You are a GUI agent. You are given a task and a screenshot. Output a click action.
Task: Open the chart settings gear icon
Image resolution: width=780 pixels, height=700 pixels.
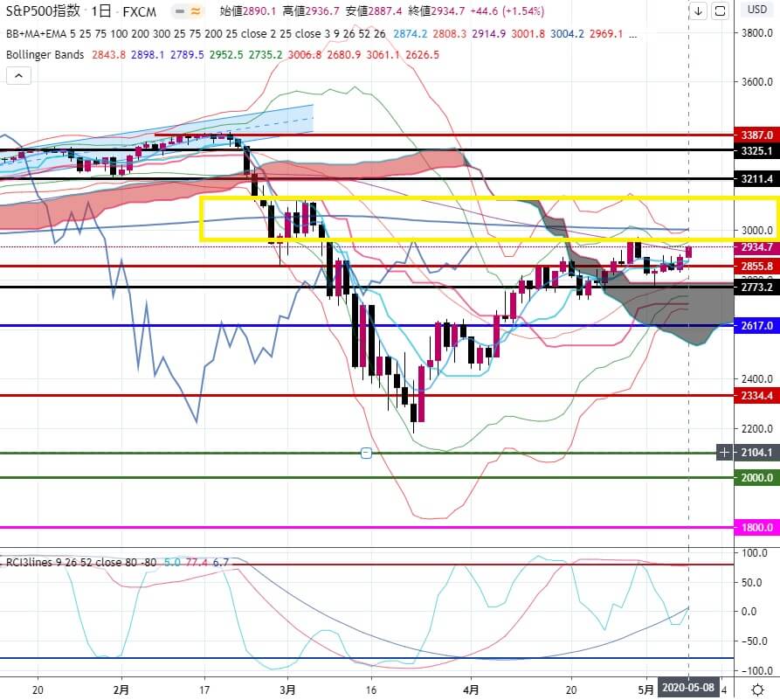(x=757, y=689)
